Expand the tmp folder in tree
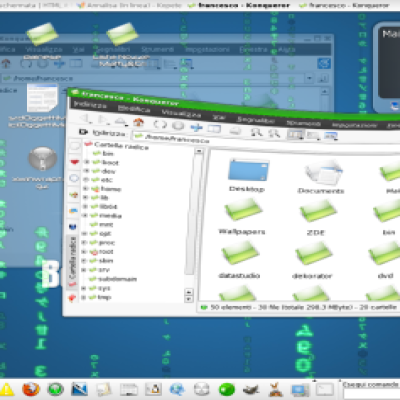The width and height of the screenshot is (400, 400). [84, 297]
